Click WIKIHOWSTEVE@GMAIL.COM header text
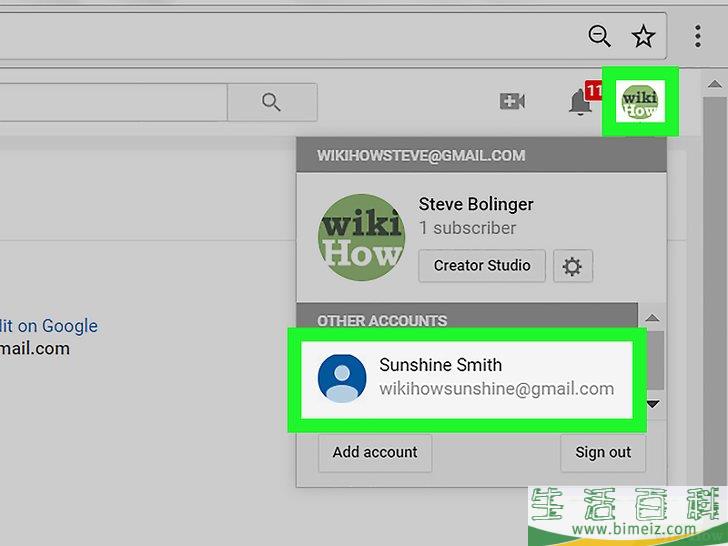This screenshot has height=546, width=728. tap(421, 156)
